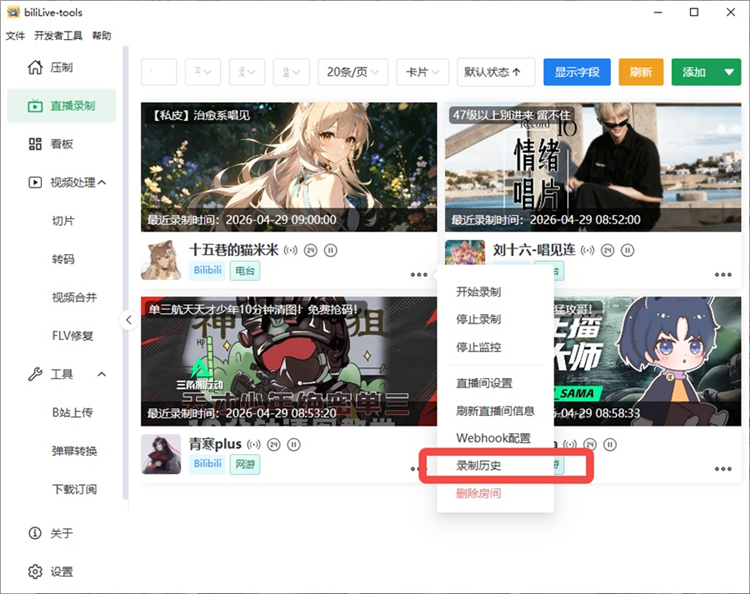This screenshot has height=594, width=750.
Task: Open the arrow dropdown beside 添加
Action: (729, 72)
